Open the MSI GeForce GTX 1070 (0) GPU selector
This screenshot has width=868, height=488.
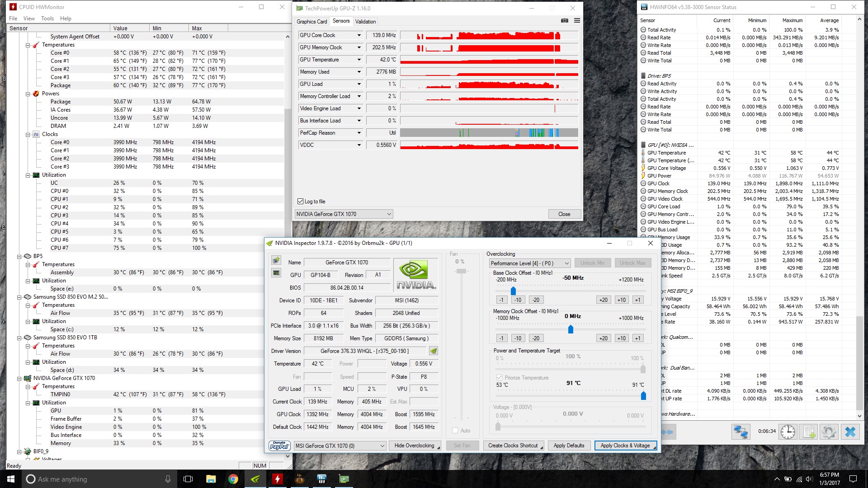click(x=340, y=446)
